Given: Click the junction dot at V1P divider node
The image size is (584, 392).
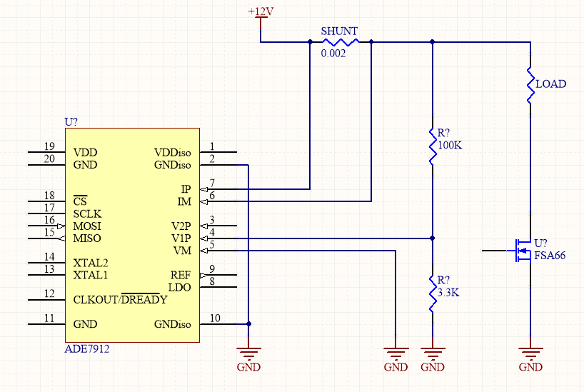Looking at the screenshot, I should (x=433, y=238).
